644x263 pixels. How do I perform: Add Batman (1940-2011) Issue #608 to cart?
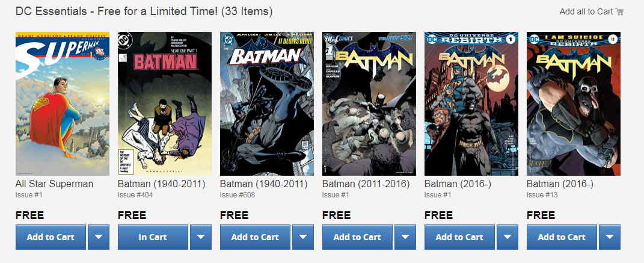[x=255, y=237]
